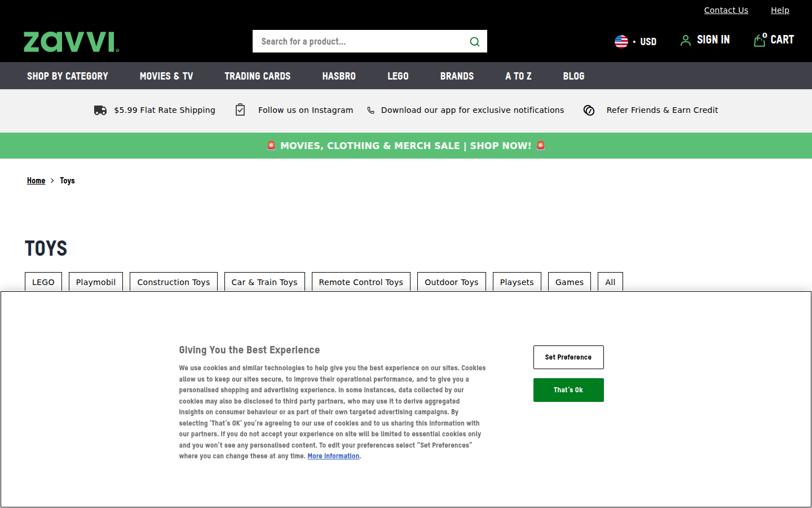Click the Set Preference button
Screen dimensions: 812x508
pos(568,357)
